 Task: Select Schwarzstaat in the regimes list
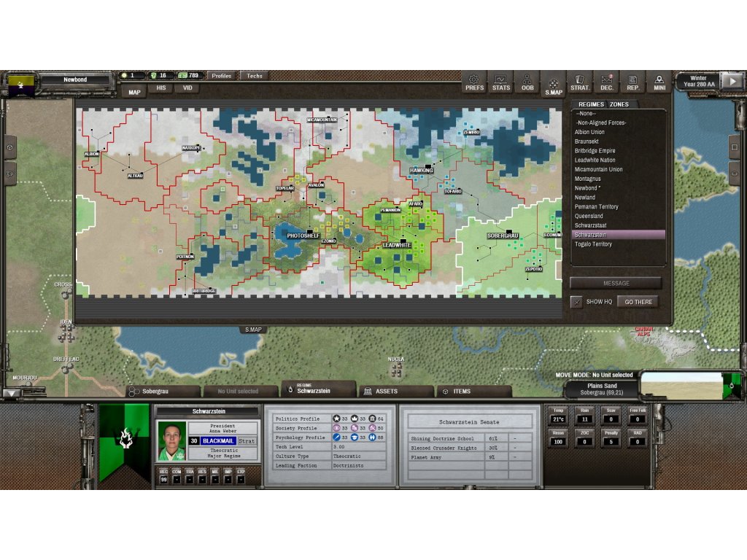pyautogui.click(x=618, y=226)
